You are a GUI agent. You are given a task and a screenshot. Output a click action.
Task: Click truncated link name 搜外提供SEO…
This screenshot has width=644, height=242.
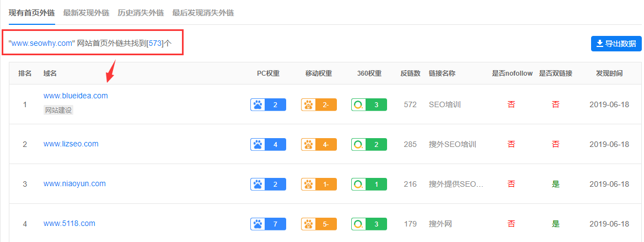pyautogui.click(x=456, y=185)
